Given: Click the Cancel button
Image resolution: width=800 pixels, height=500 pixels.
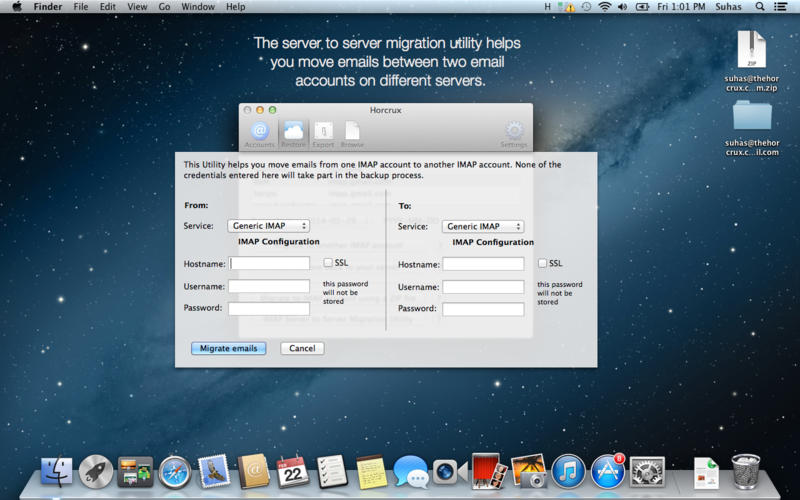Looking at the screenshot, I should [302, 348].
